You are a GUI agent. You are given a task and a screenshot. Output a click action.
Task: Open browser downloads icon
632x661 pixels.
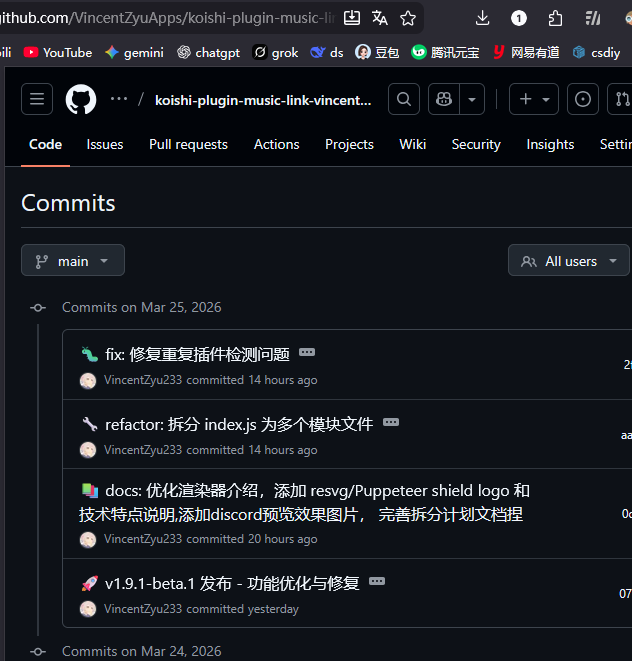point(482,18)
